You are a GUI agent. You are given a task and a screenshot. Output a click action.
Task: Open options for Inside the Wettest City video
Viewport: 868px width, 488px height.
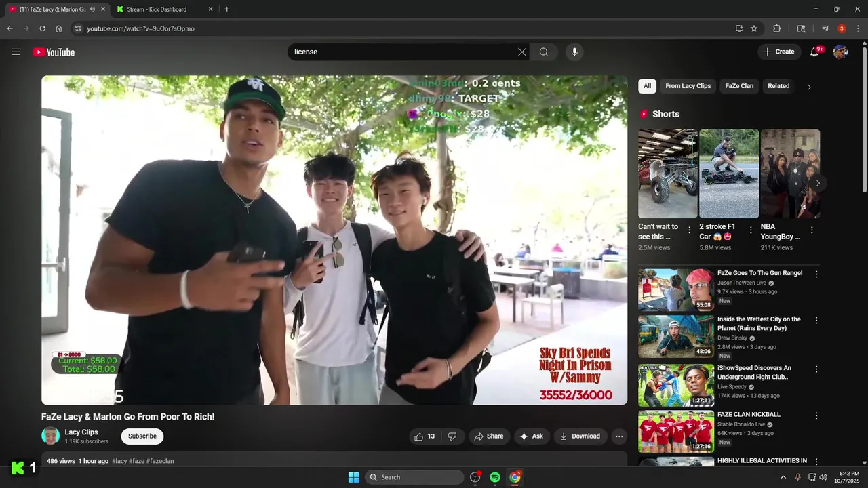[x=816, y=321]
